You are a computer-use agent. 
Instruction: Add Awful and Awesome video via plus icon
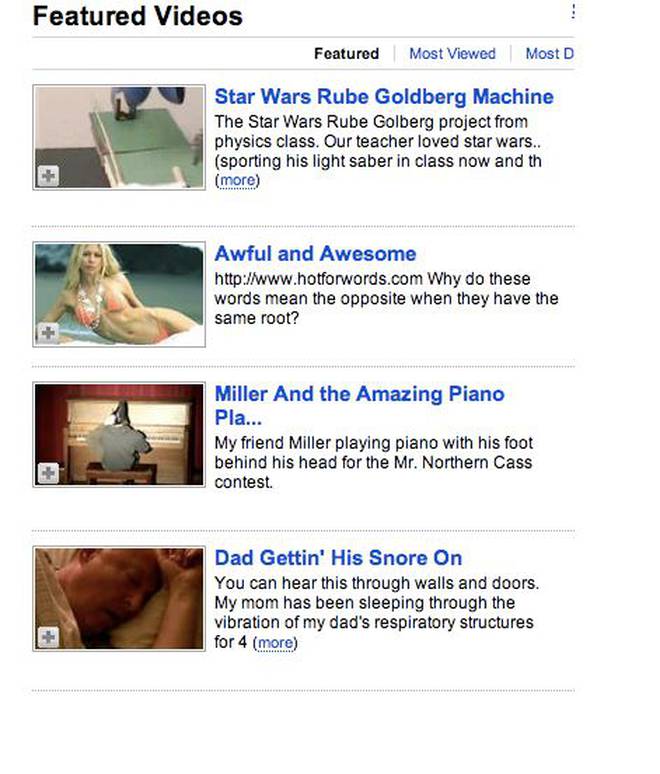click(x=48, y=333)
